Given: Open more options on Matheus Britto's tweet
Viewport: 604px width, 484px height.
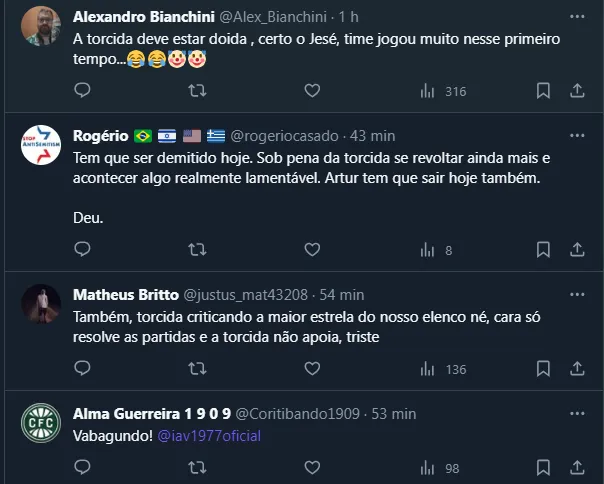Looking at the screenshot, I should (577, 294).
